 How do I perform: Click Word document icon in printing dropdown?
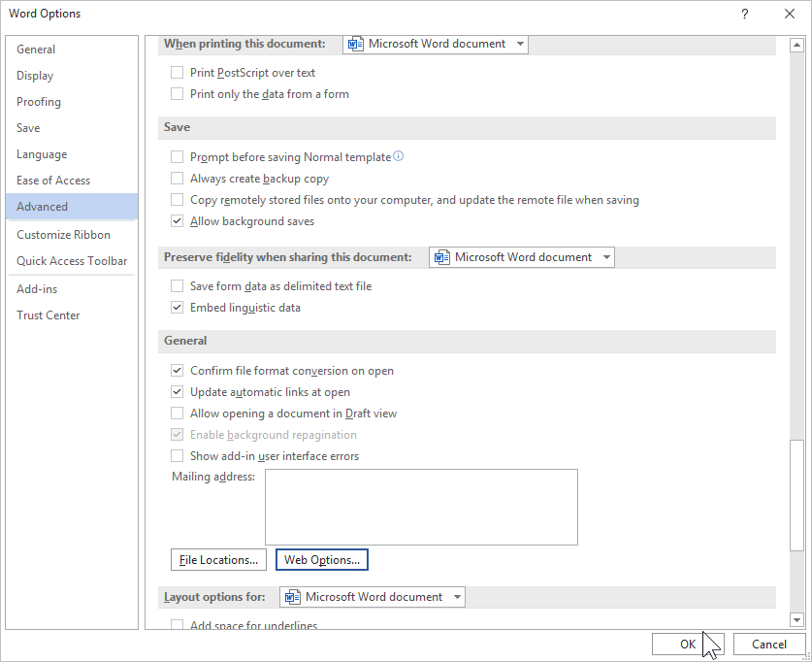(x=356, y=44)
